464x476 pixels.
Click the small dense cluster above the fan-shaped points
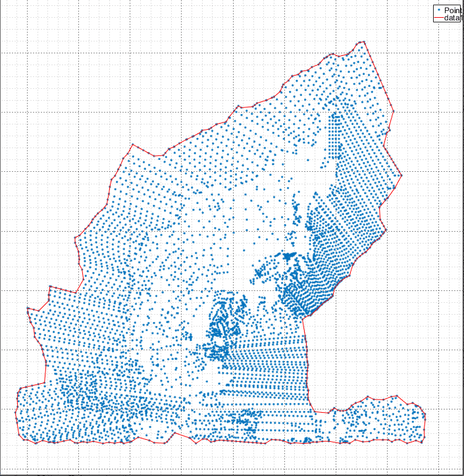click(x=288, y=255)
